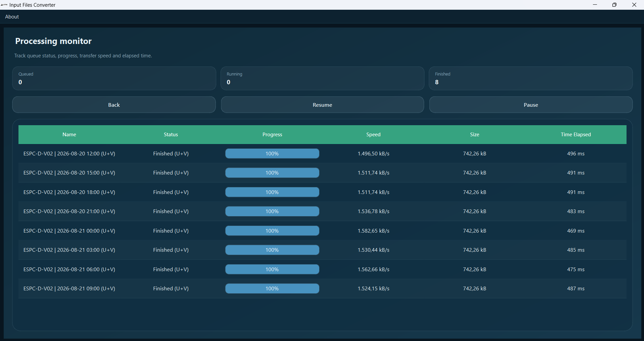The image size is (644, 341).
Task: Select row 2026-08-20 21:00 (U+V) name
Action: [x=69, y=211]
